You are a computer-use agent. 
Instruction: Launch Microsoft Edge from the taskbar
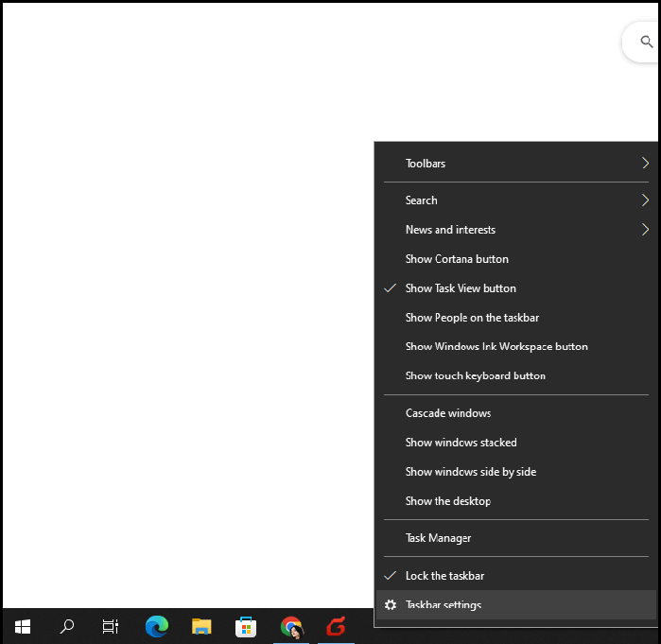[156, 626]
